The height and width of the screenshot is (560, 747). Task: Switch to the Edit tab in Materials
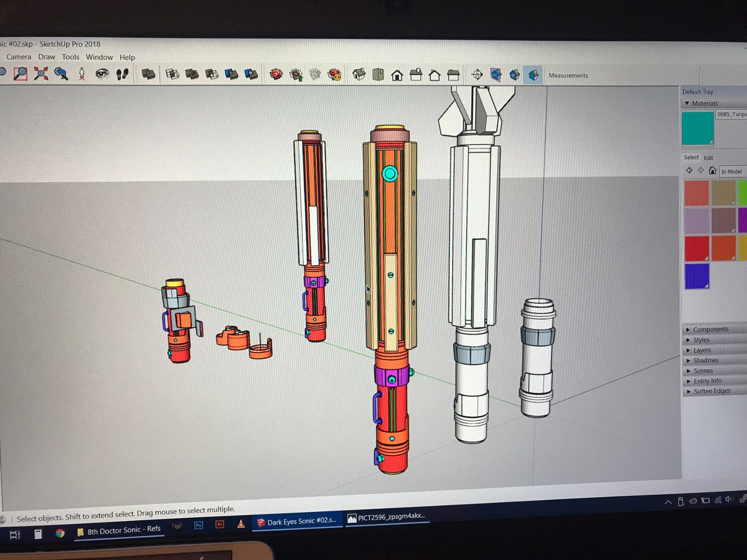(x=708, y=158)
